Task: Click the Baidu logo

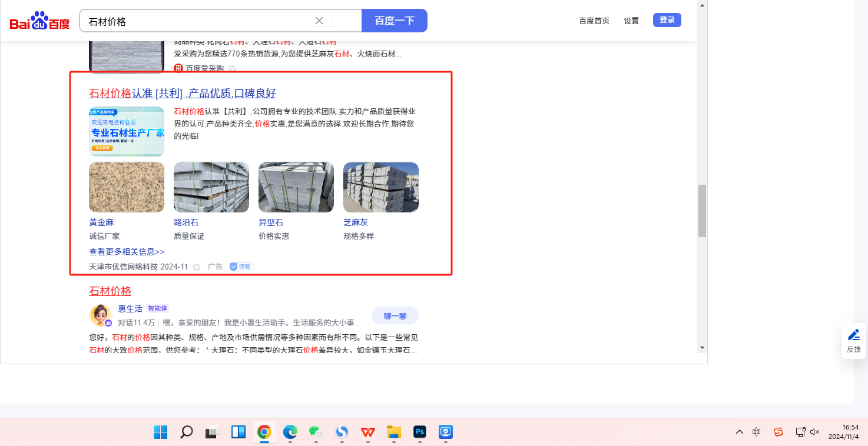Action: 39,22
